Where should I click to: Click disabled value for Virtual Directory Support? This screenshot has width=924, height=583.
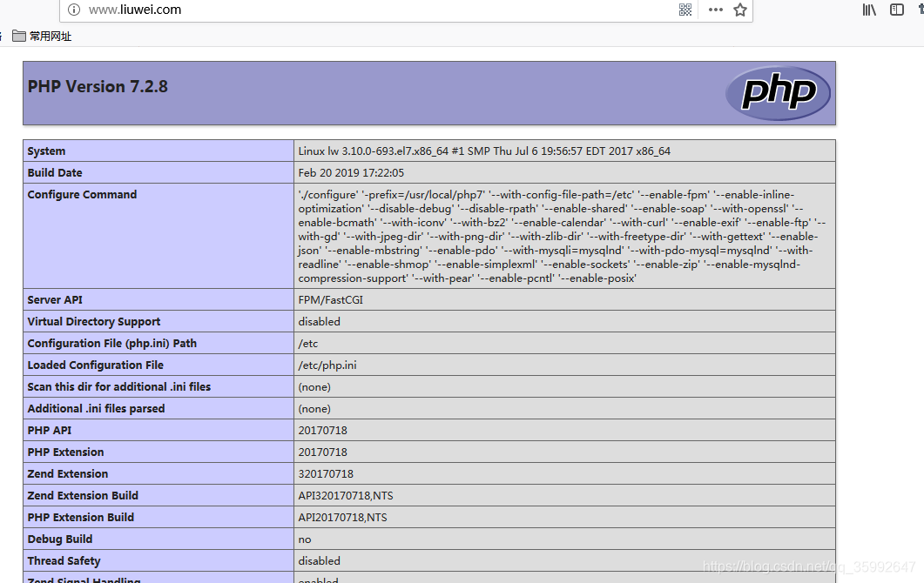click(320, 322)
